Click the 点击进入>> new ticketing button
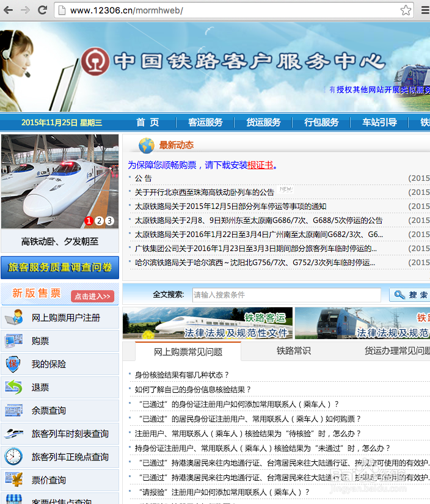 pyautogui.click(x=93, y=296)
